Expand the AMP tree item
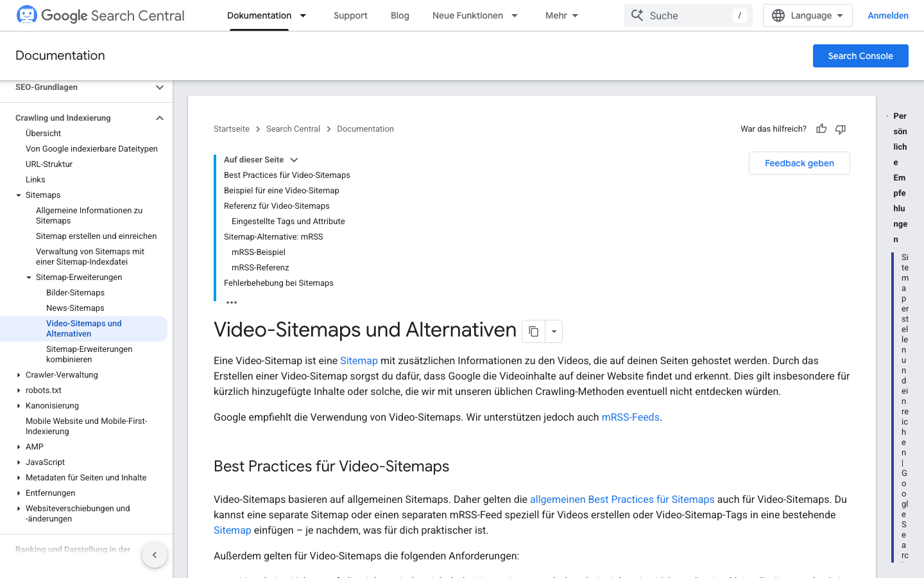Image resolution: width=924 pixels, height=578 pixels. click(x=19, y=447)
